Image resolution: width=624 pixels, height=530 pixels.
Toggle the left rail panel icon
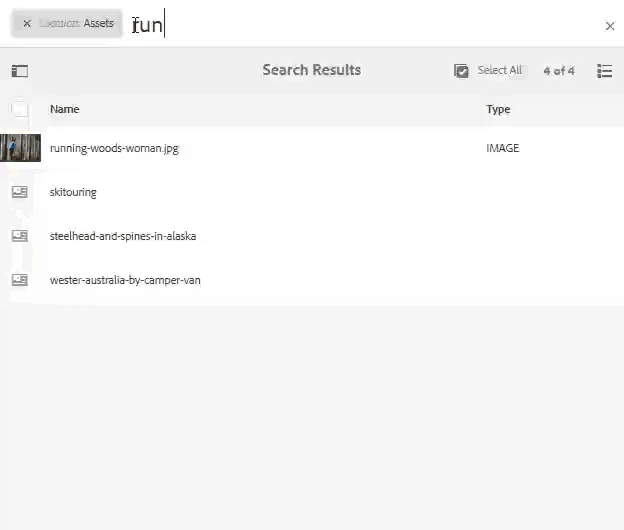[x=20, y=71]
